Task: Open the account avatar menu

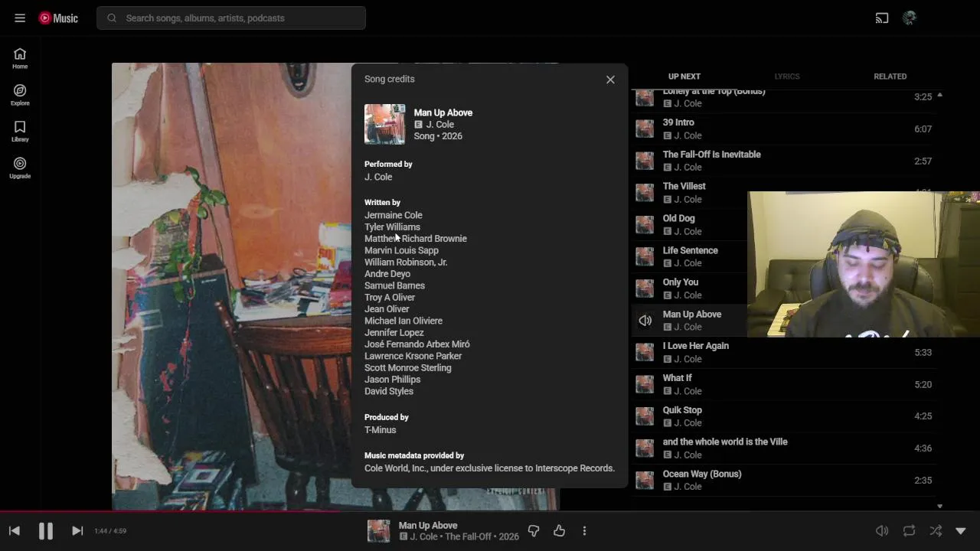Action: point(910,18)
